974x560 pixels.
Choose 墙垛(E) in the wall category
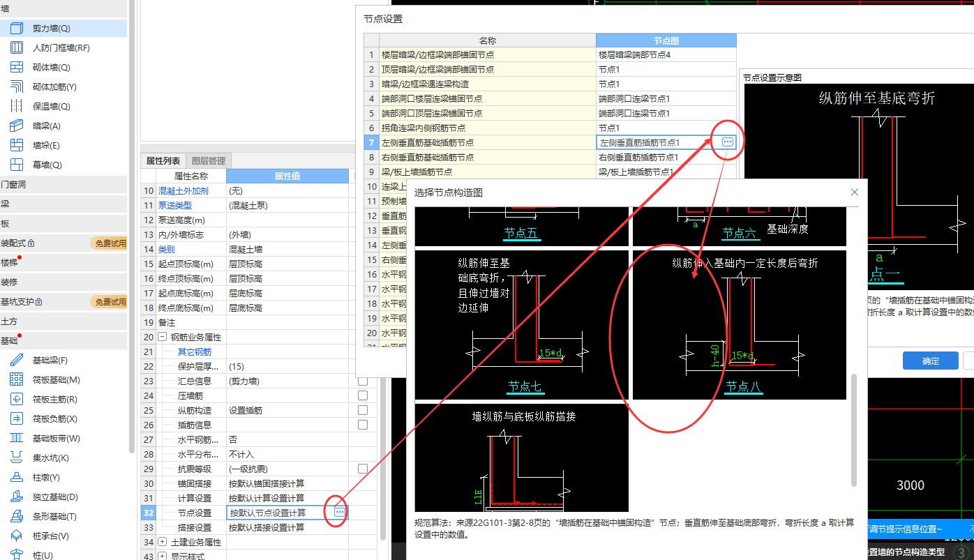(x=63, y=146)
